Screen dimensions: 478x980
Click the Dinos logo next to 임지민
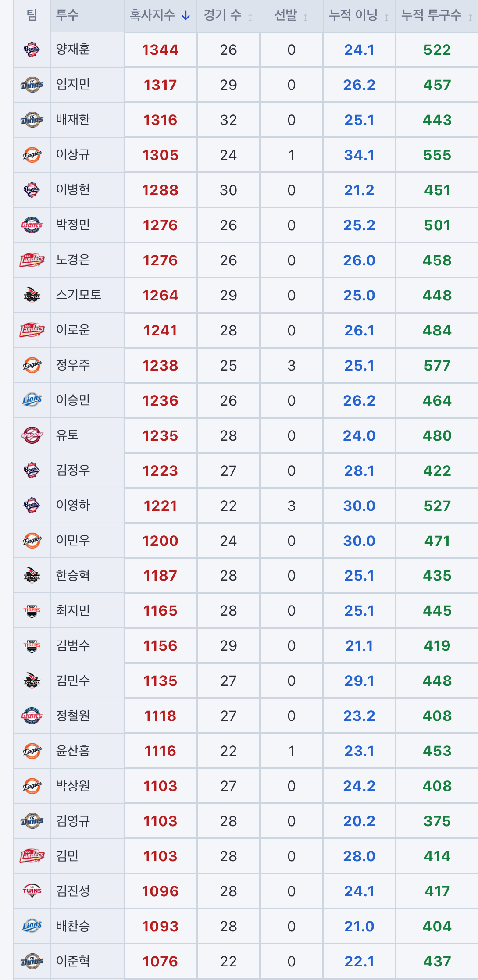(32, 85)
